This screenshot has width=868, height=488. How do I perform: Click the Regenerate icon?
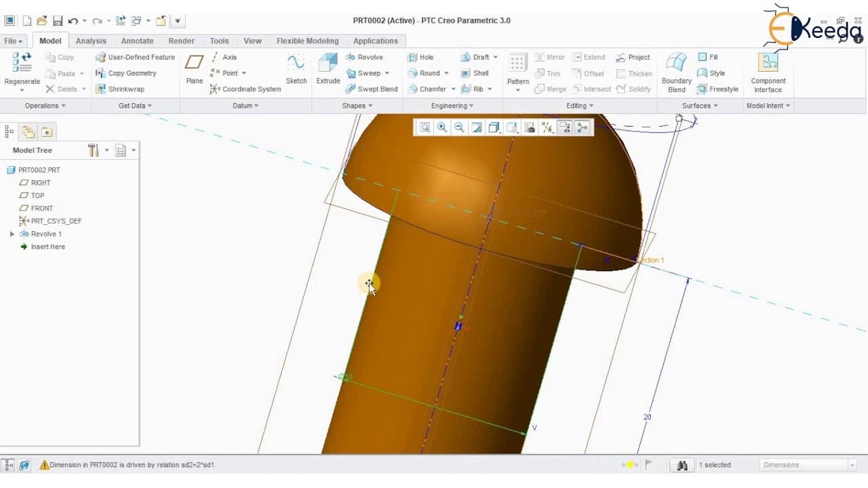click(22, 62)
